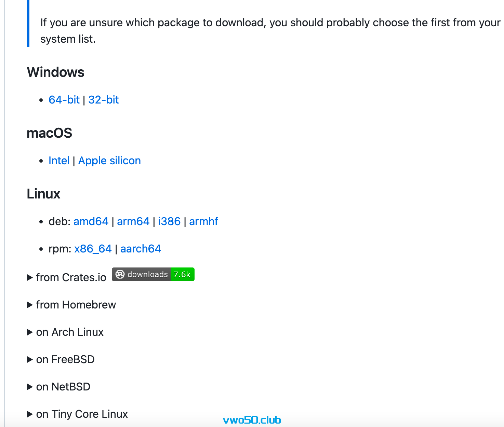Expand the on Arch Linux section
Viewport: 504px width, 427px height.
(x=65, y=332)
